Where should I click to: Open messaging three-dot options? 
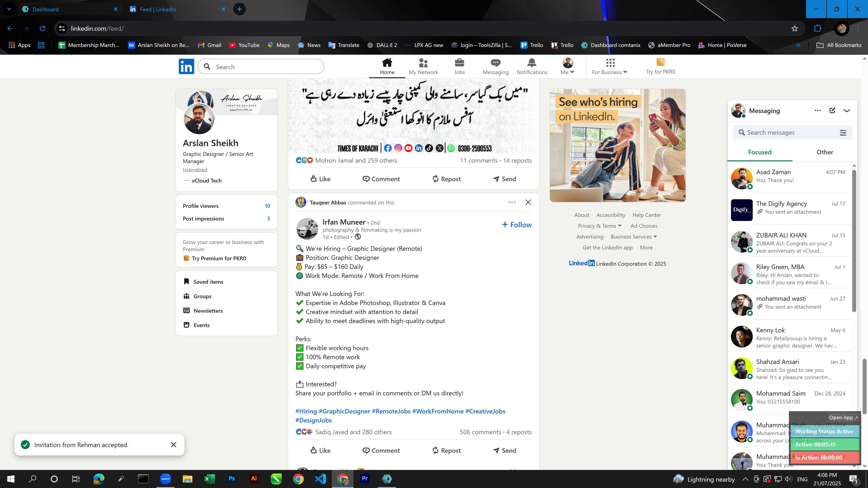point(817,110)
